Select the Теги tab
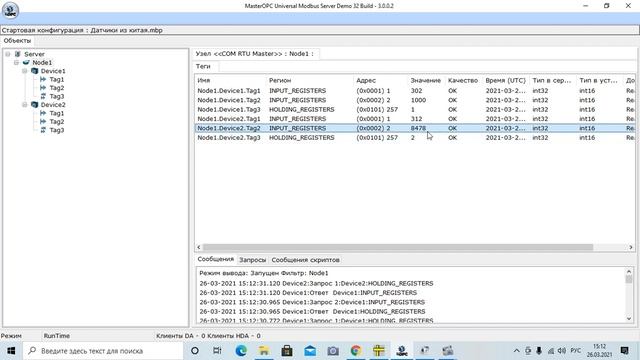The height and width of the screenshot is (360, 640). tap(203, 66)
